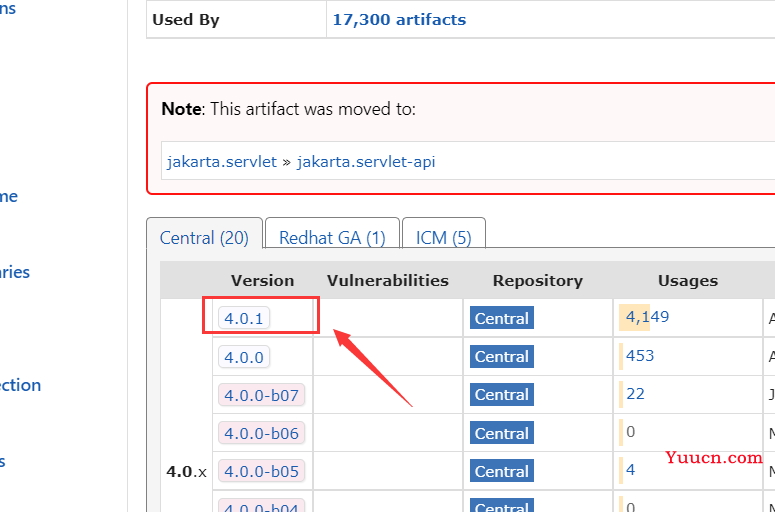
Task: Click the Central badge in the 4.0.0 row
Action: 502,357
